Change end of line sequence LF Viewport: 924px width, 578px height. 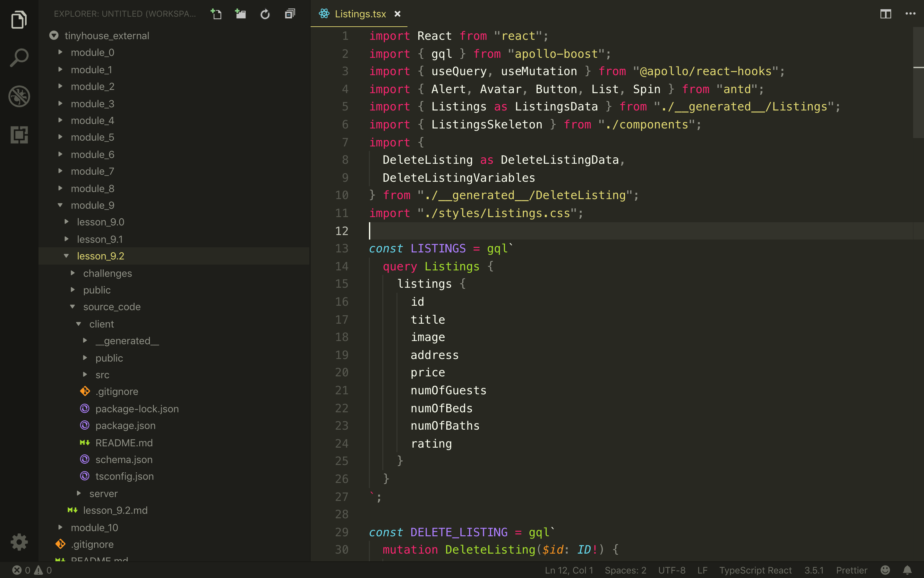[703, 570]
